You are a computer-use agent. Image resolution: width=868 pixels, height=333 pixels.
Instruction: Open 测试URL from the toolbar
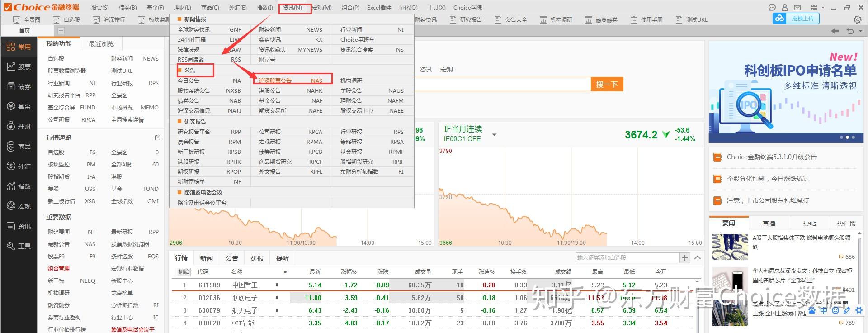692,19
